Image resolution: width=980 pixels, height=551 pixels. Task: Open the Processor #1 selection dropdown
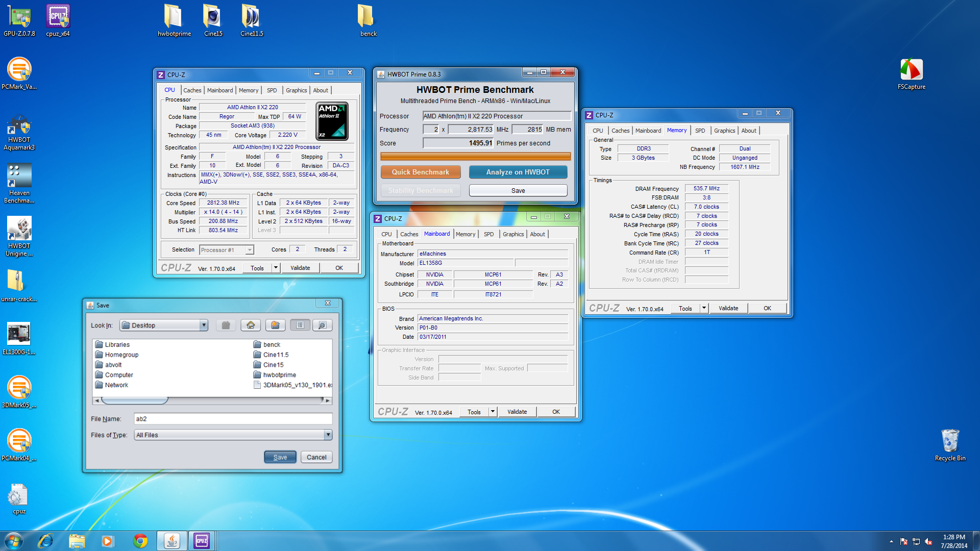pyautogui.click(x=250, y=250)
